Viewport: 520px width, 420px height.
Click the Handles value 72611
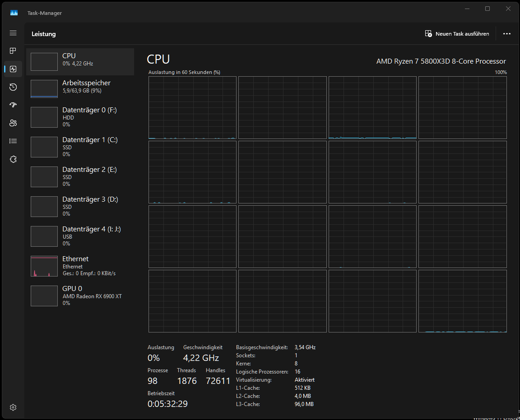coord(218,381)
